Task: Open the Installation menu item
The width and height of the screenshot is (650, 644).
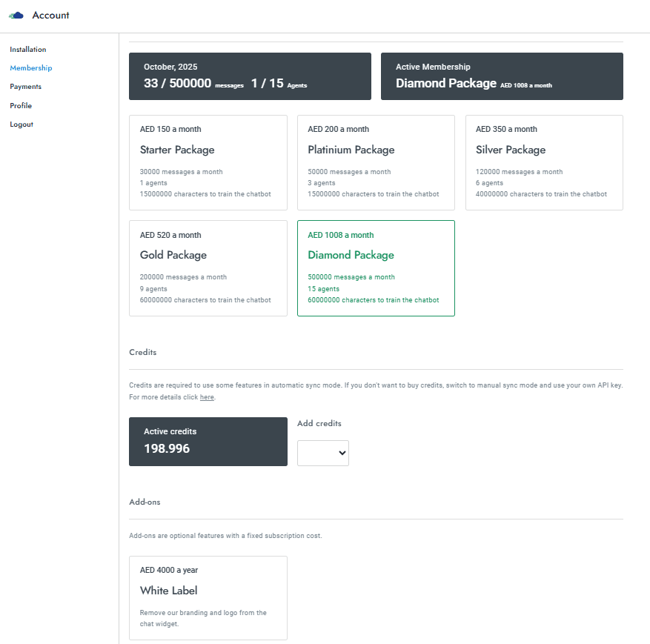Action: (x=28, y=50)
